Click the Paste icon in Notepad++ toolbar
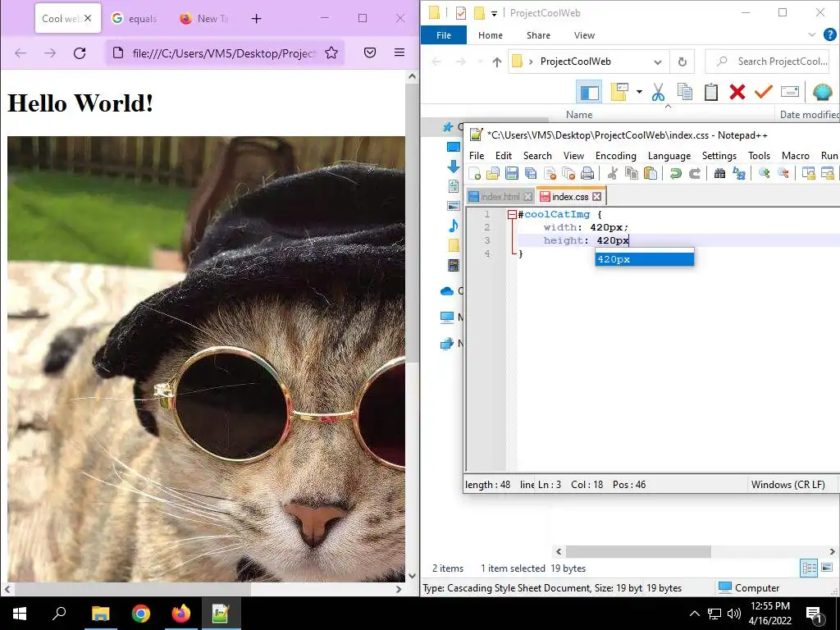 tap(651, 173)
